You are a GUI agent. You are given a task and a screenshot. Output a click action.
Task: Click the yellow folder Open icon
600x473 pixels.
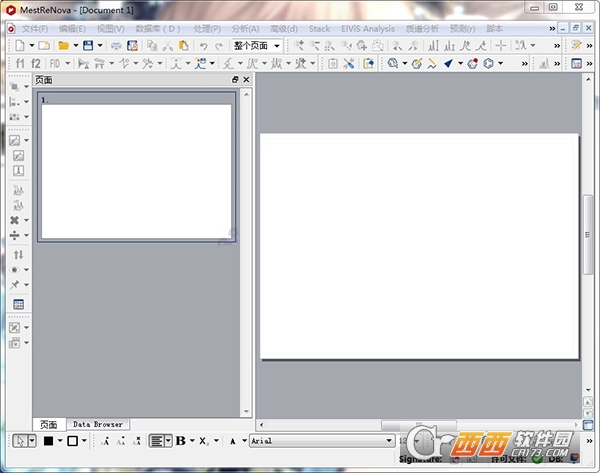63,46
